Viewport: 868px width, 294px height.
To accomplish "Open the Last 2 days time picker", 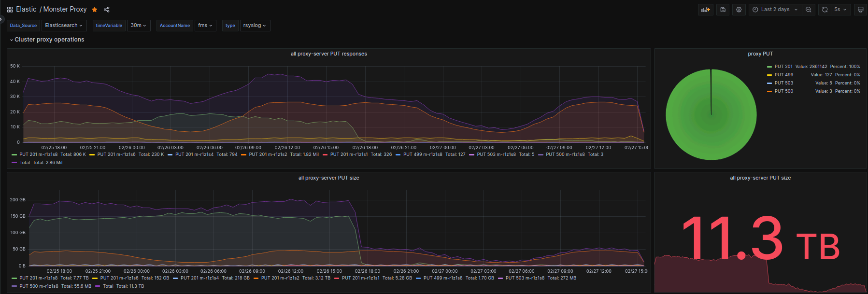I will [x=775, y=10].
